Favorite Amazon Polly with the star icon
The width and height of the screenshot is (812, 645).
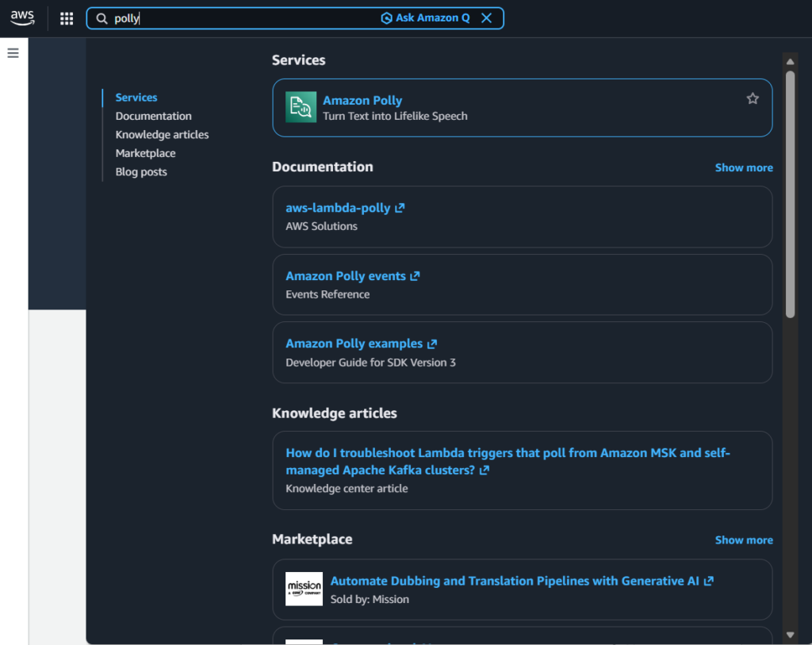[x=753, y=98]
